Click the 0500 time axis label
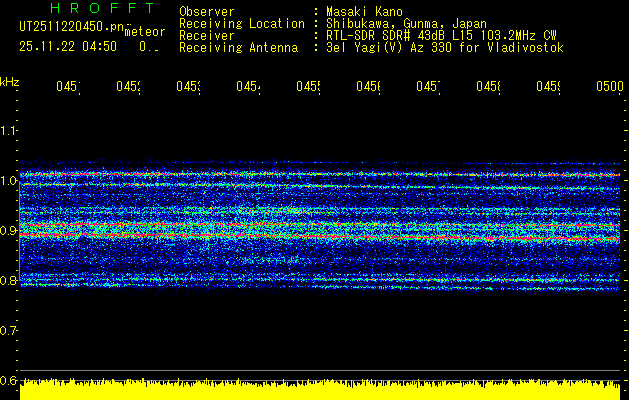 click(x=610, y=86)
